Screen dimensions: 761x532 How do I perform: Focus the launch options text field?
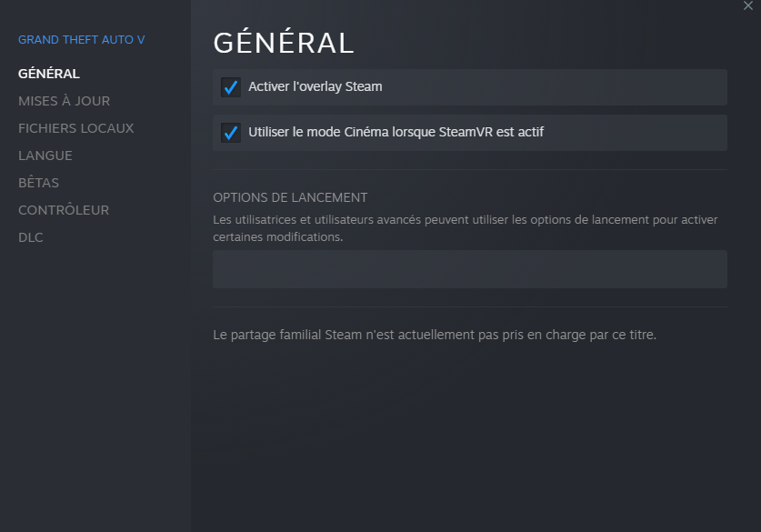(469, 269)
